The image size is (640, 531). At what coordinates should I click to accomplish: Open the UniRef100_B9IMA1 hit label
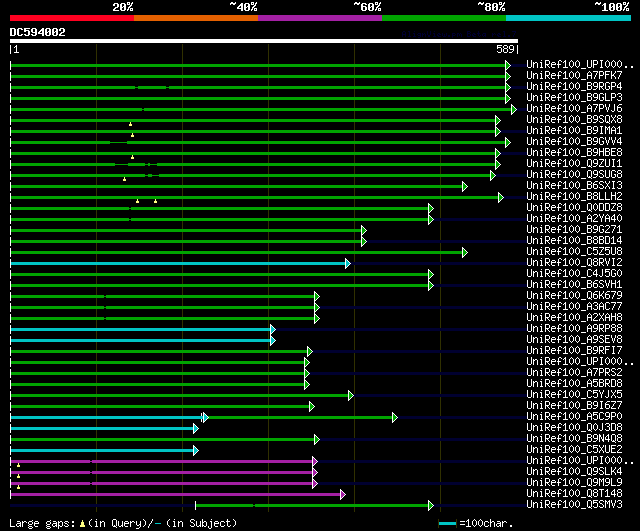pyautogui.click(x=574, y=130)
